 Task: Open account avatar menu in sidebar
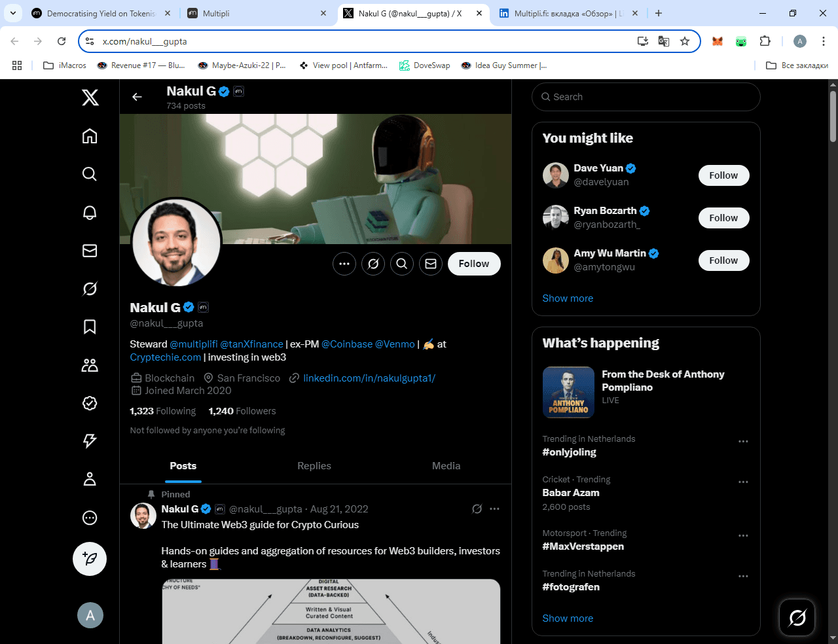point(90,615)
